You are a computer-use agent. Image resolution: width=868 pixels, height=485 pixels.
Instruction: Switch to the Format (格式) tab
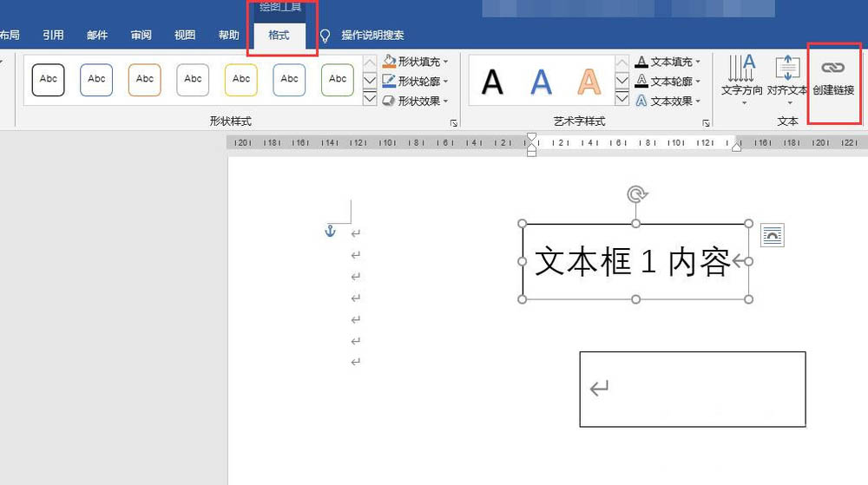(x=279, y=36)
